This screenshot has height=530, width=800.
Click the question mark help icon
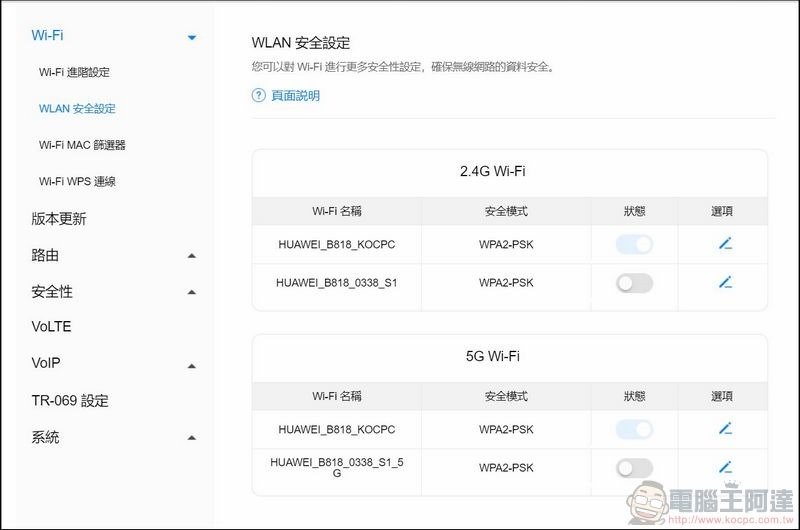(x=259, y=95)
